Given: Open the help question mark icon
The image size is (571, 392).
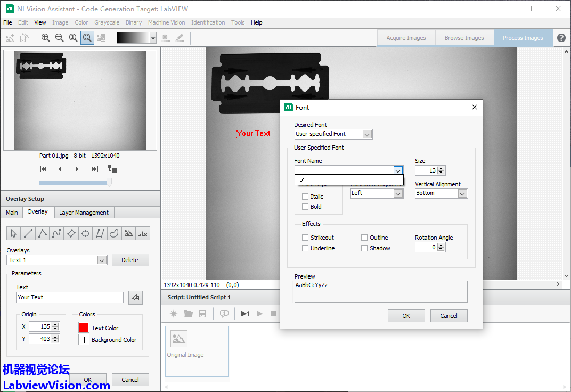Looking at the screenshot, I should point(561,38).
